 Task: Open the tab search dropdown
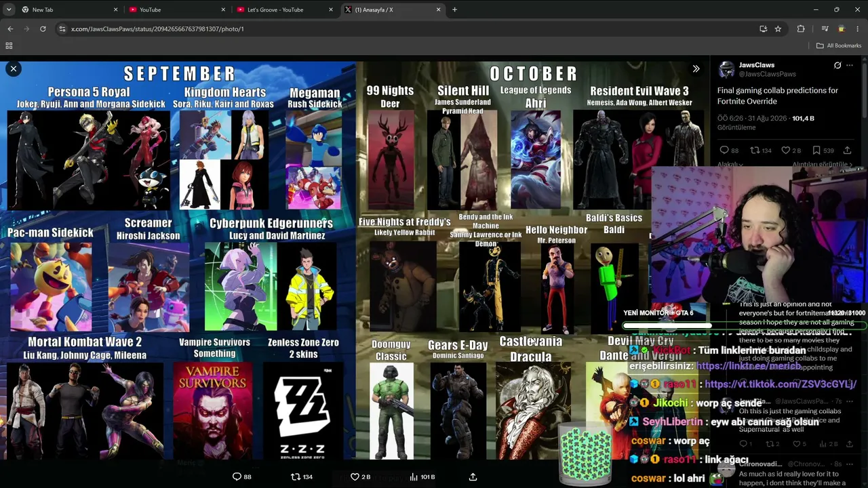[8, 9]
